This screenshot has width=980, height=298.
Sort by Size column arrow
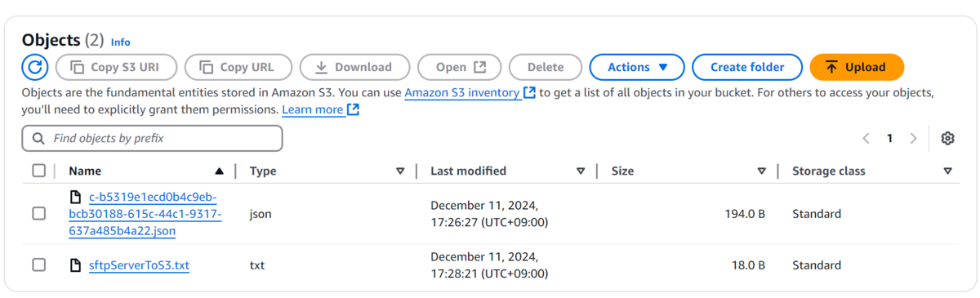(x=761, y=171)
